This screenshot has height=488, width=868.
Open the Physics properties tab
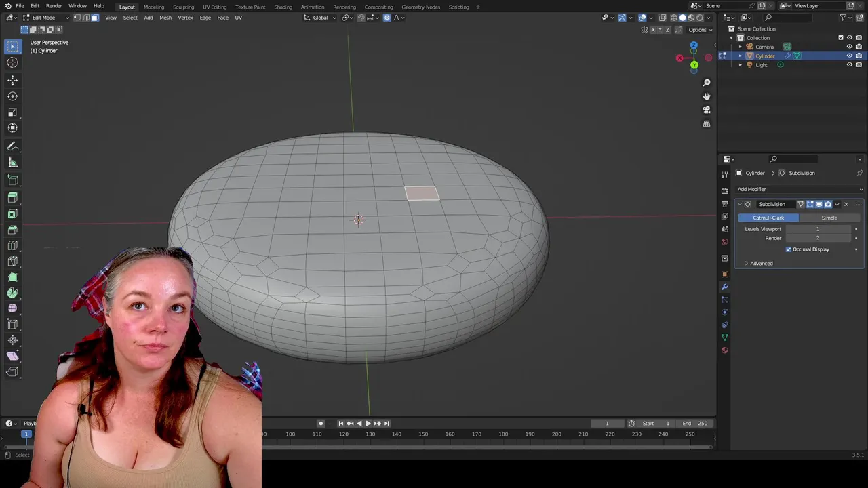click(x=724, y=312)
